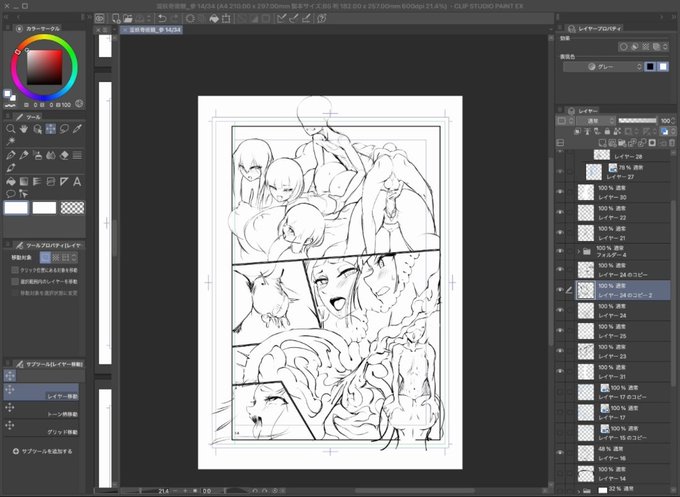This screenshot has height=497, width=680.
Task: Click the レイヤープロパティ panel tab
Action: [595, 29]
